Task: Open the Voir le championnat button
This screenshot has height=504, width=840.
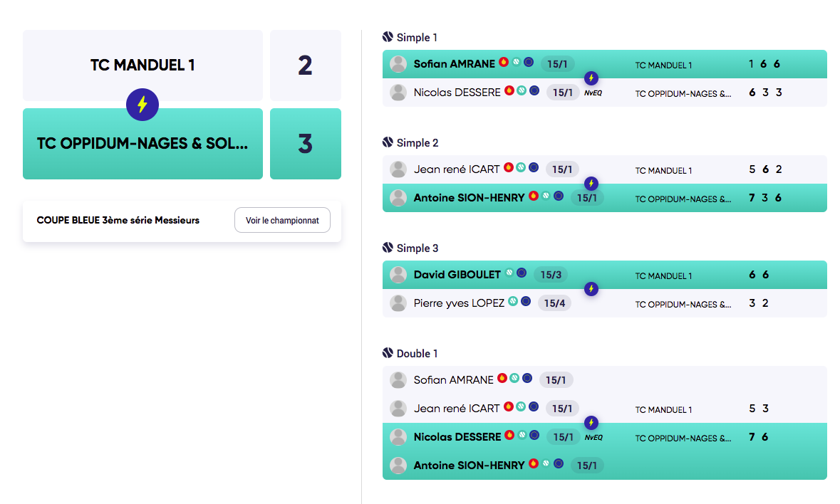Action: click(x=282, y=220)
